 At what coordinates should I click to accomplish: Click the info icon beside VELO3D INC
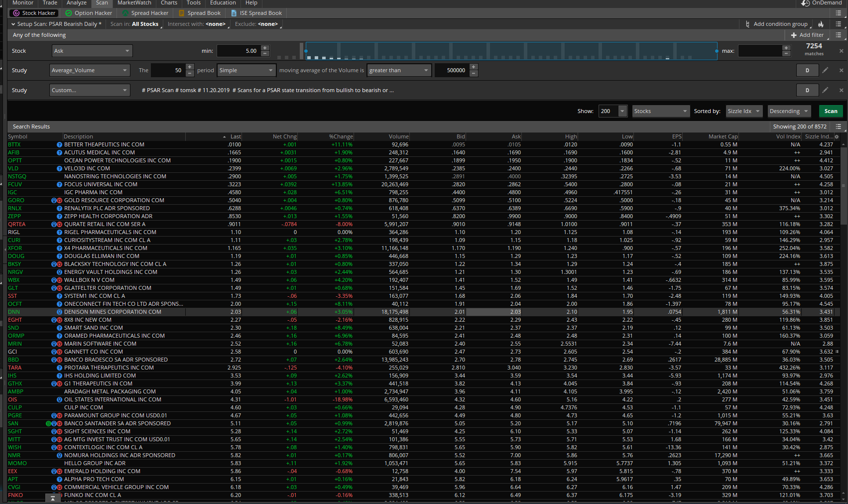[60, 168]
